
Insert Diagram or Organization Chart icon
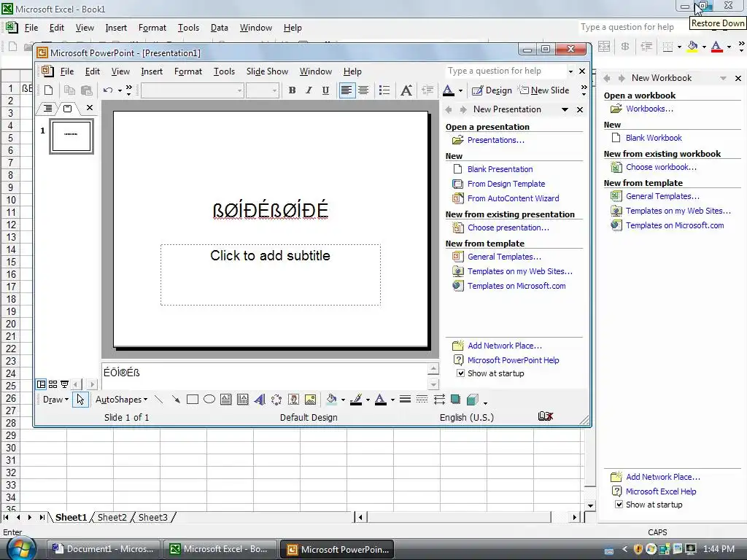[276, 400]
